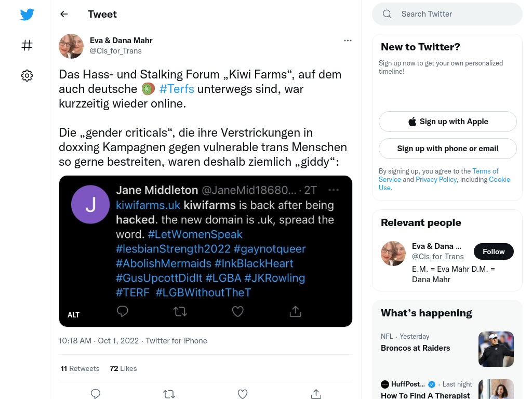The width and height of the screenshot is (532, 399).
Task: Open the Explore hashtag icon
Action: (x=27, y=45)
